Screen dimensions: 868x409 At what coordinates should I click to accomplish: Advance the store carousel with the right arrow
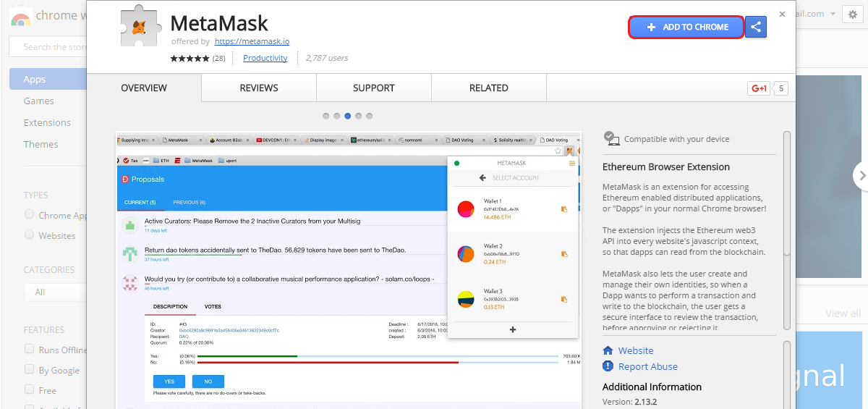pos(861,174)
